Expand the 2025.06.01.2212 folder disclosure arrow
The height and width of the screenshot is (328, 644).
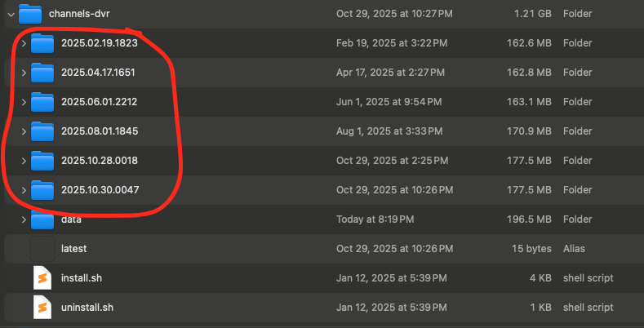point(24,102)
